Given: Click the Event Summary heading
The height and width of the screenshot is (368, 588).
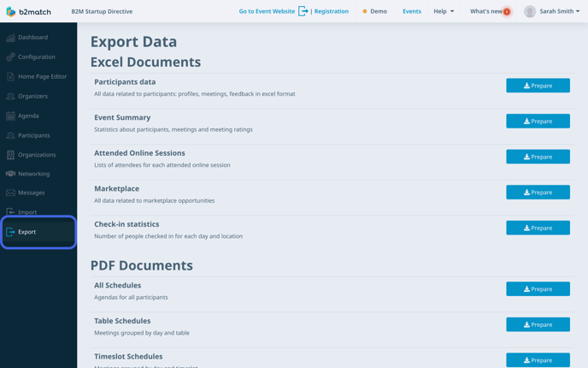Looking at the screenshot, I should [x=122, y=117].
